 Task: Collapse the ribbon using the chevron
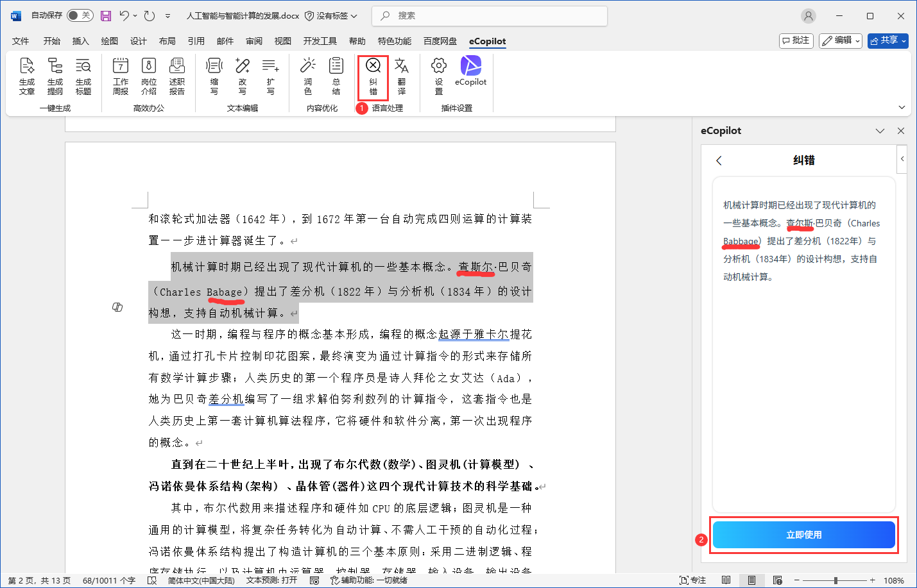(902, 108)
